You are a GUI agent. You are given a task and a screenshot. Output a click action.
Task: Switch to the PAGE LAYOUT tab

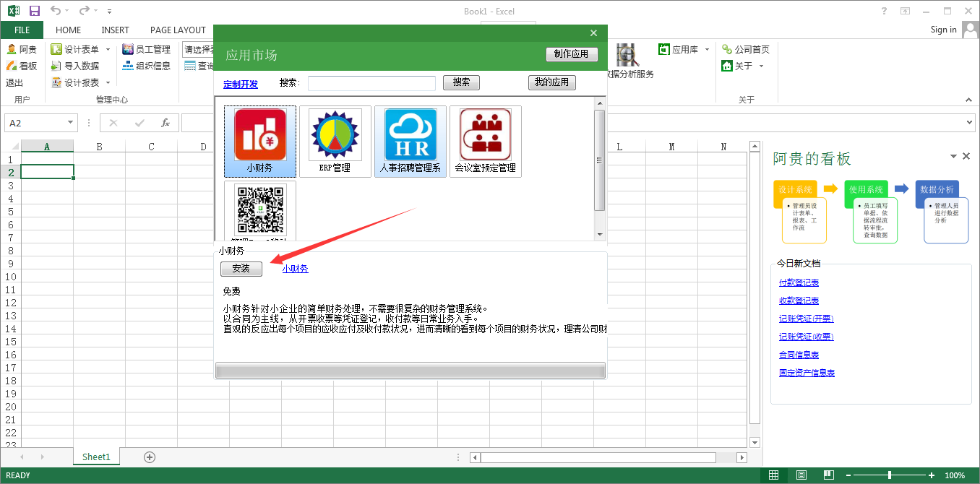[178, 30]
